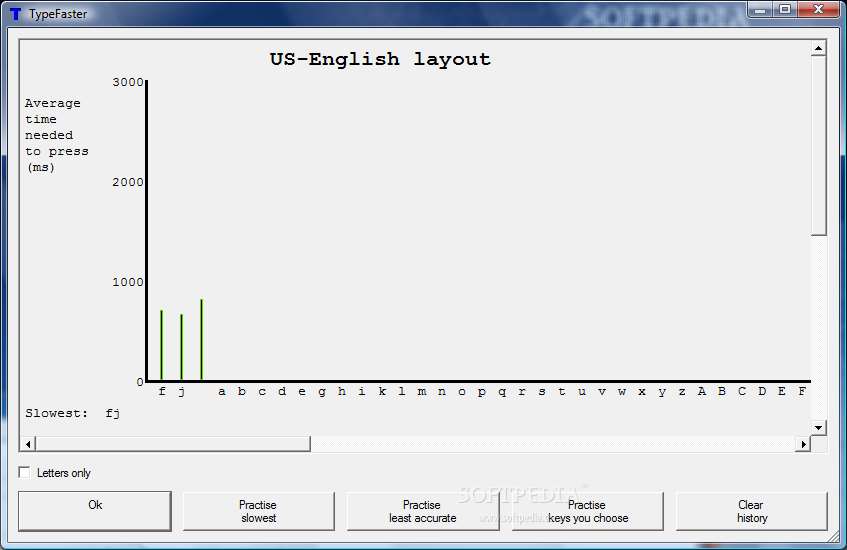Image resolution: width=847 pixels, height=550 pixels.
Task: Click the 'f' axis label
Action: pos(162,391)
